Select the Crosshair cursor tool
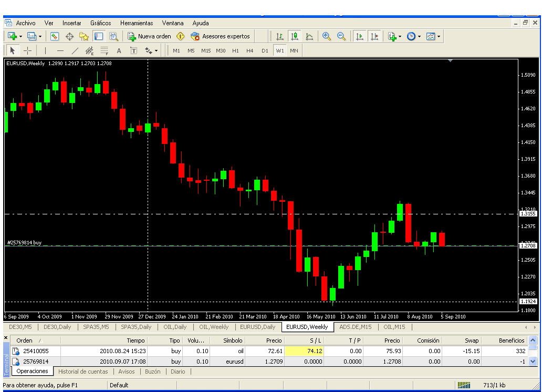The height and width of the screenshot is (392, 542). point(28,51)
